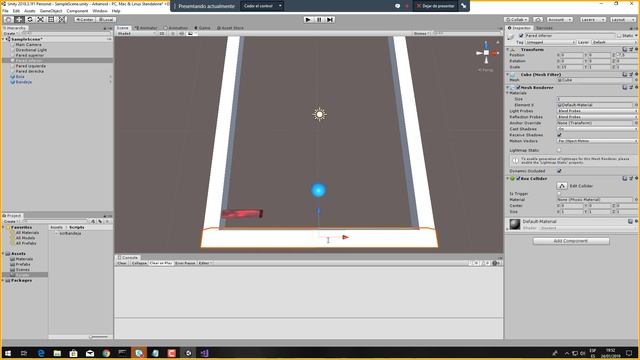Click the Step frame button

tap(330, 20)
